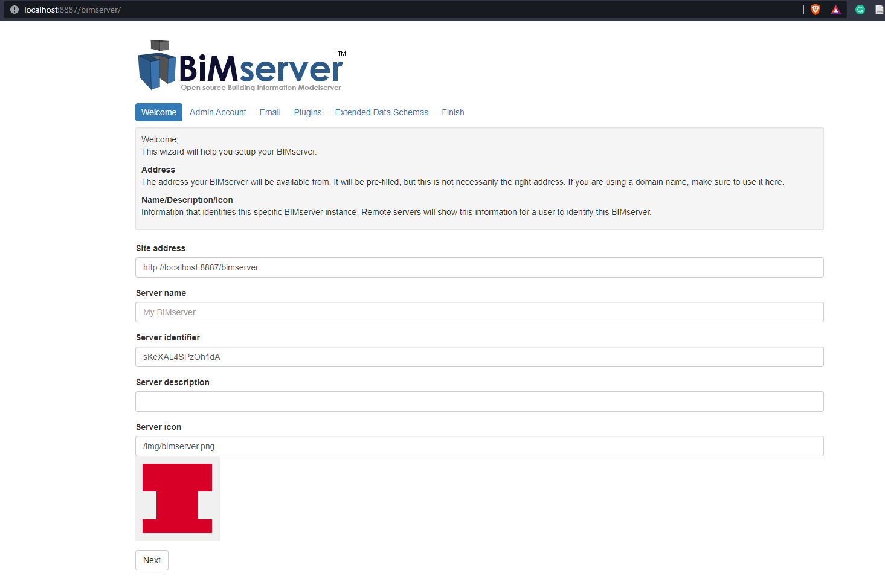Switch to the Admin Account tab
Image resolution: width=885 pixels, height=588 pixels.
(218, 112)
